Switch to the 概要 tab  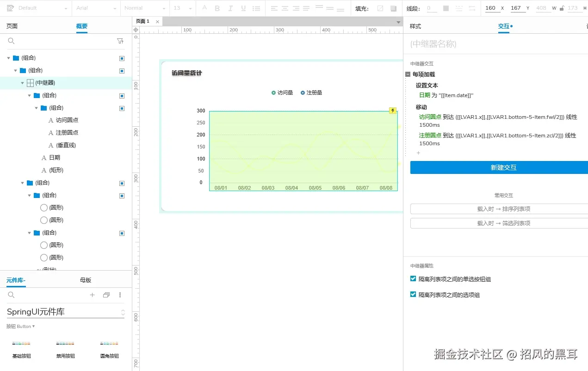(x=82, y=26)
